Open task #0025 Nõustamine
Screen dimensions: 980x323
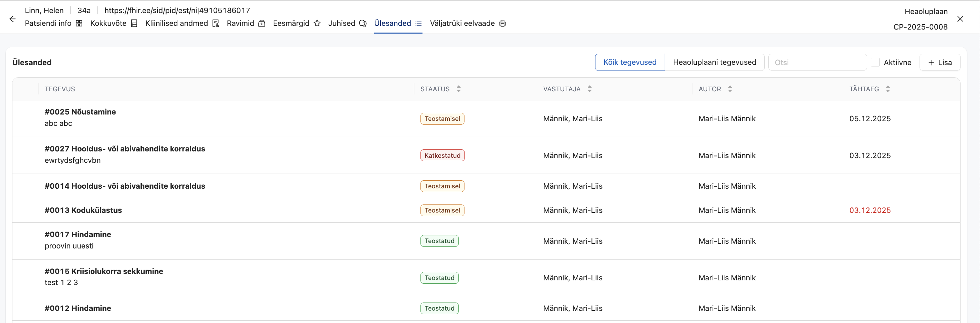pyautogui.click(x=80, y=112)
